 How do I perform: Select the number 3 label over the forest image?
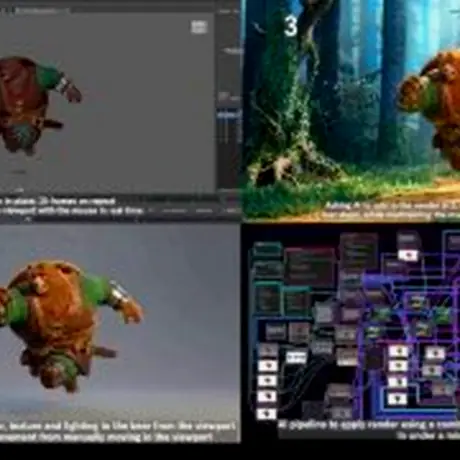coord(291,26)
